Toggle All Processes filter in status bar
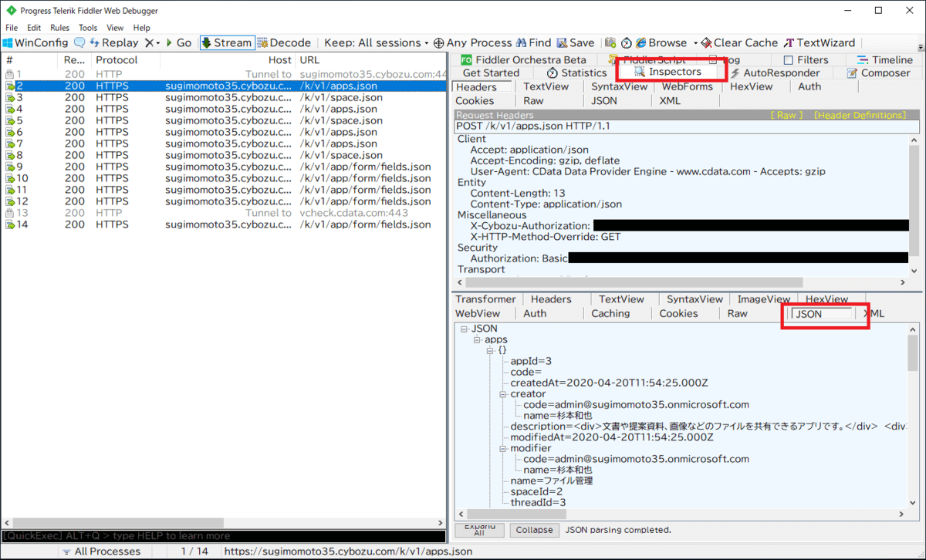This screenshot has width=926, height=560. click(102, 552)
